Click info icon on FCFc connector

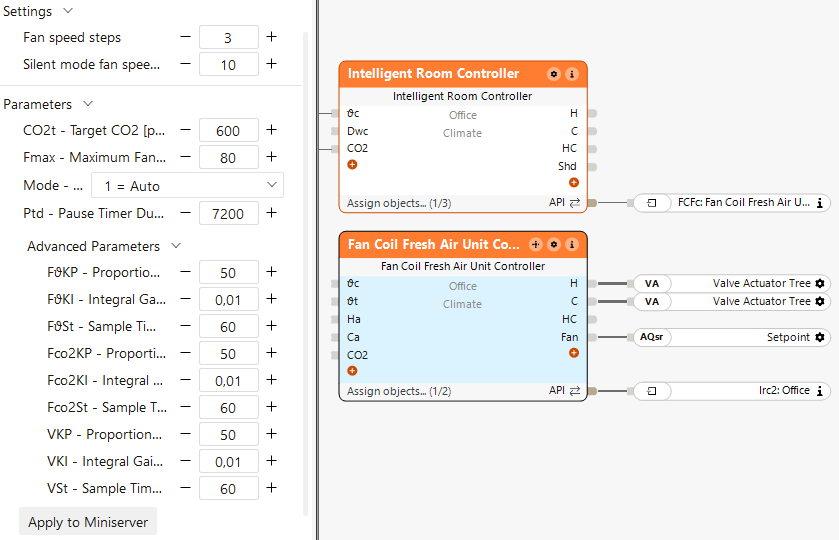point(820,203)
